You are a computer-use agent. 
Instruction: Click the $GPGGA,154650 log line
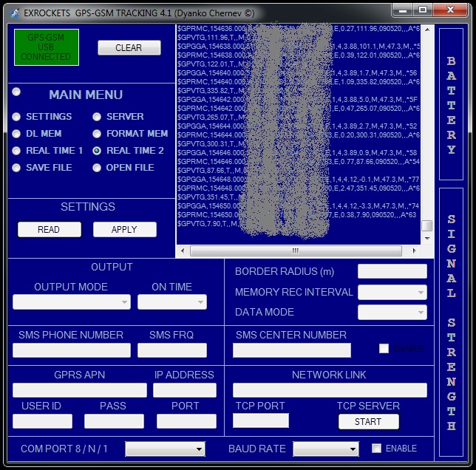pyautogui.click(x=299, y=206)
